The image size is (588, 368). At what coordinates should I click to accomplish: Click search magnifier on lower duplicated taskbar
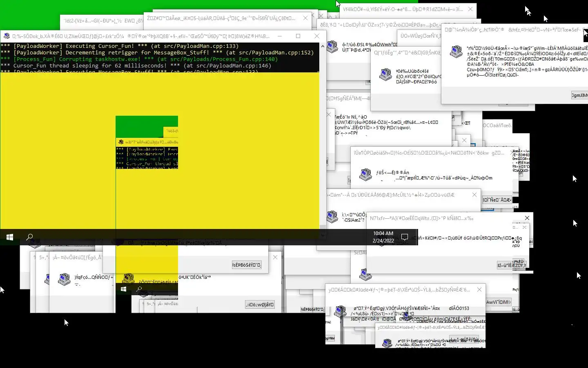(x=139, y=289)
